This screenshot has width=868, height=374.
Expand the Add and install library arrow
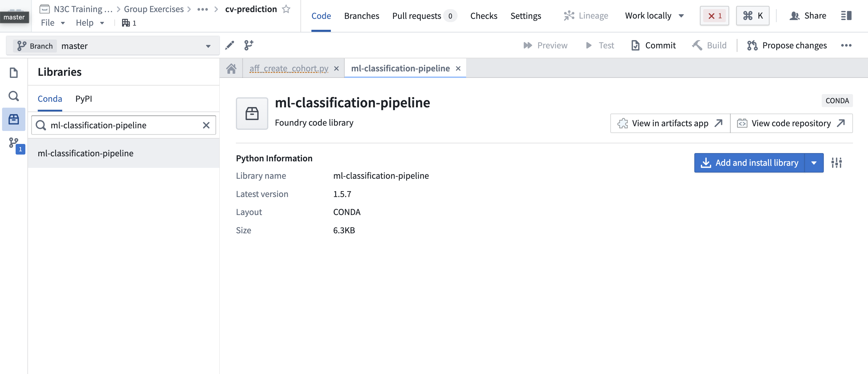coord(814,163)
